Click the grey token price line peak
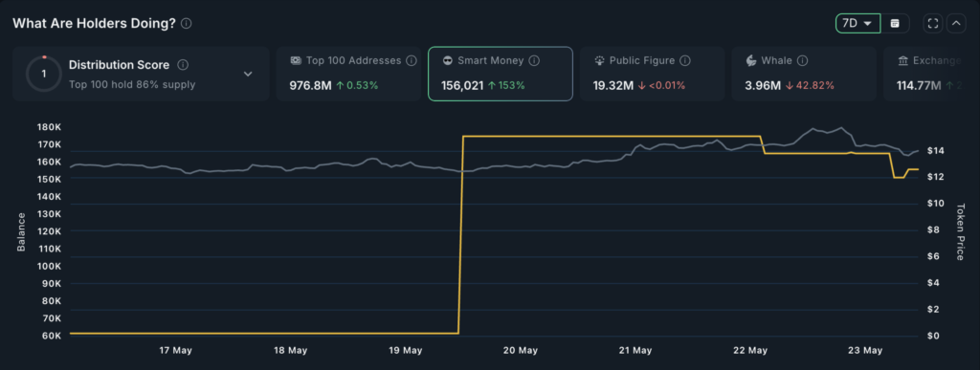The height and width of the screenshot is (370, 980). point(841,128)
